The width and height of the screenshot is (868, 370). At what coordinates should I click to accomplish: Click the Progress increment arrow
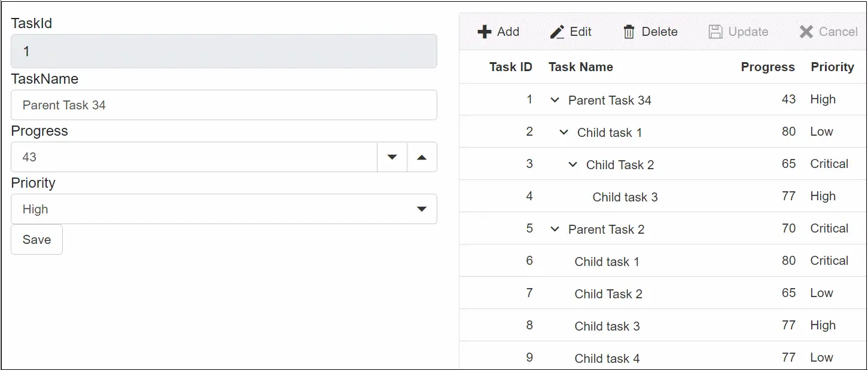tap(422, 157)
